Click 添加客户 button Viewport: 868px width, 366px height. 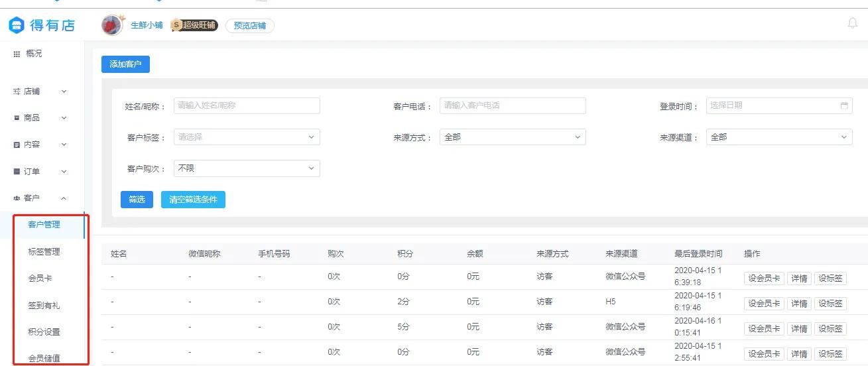125,64
